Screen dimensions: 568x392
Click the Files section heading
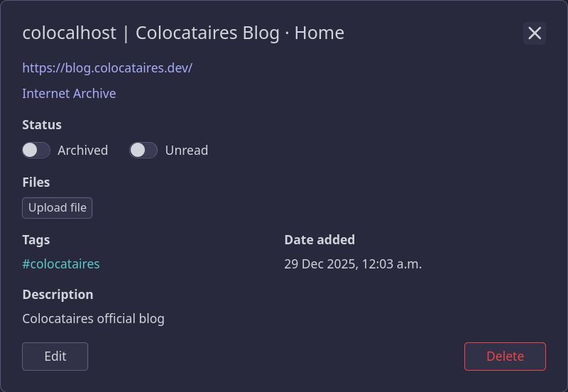tap(36, 183)
